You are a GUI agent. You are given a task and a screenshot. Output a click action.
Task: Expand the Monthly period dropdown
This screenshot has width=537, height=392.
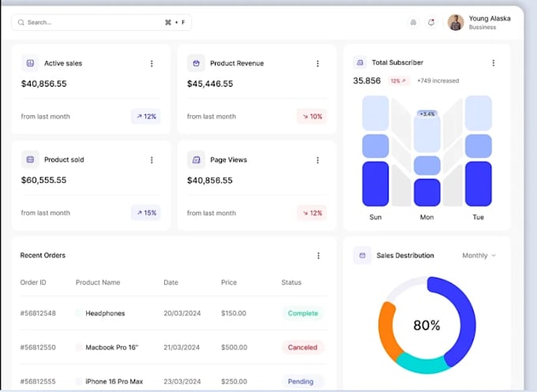click(479, 256)
